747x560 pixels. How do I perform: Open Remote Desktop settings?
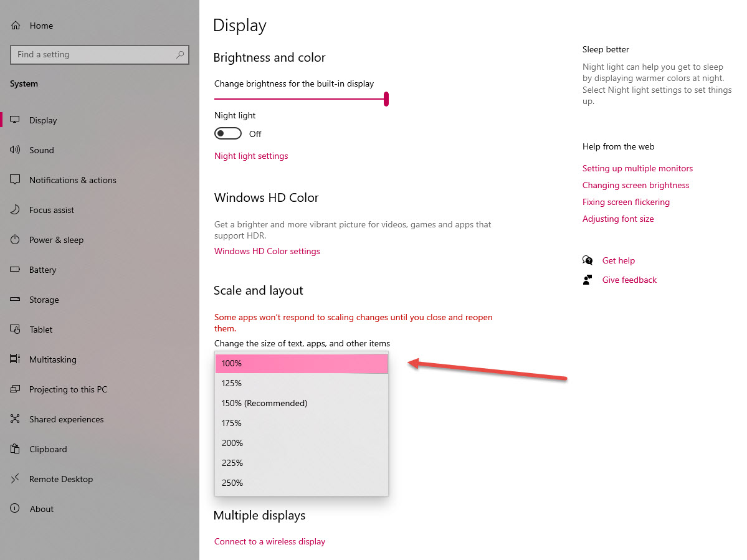coord(100,479)
